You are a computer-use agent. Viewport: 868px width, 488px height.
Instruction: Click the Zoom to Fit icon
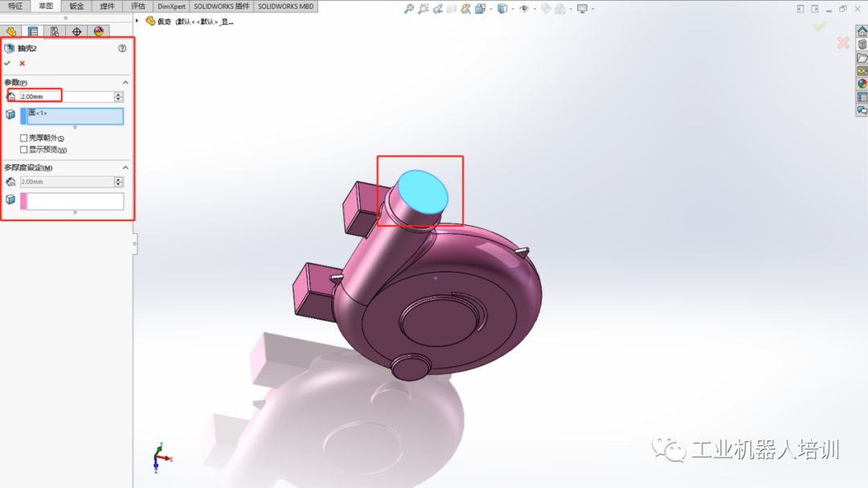point(408,8)
